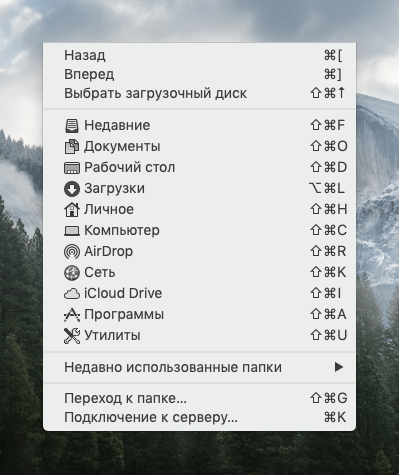
Task: Click the Документы pages icon
Action: [71, 147]
